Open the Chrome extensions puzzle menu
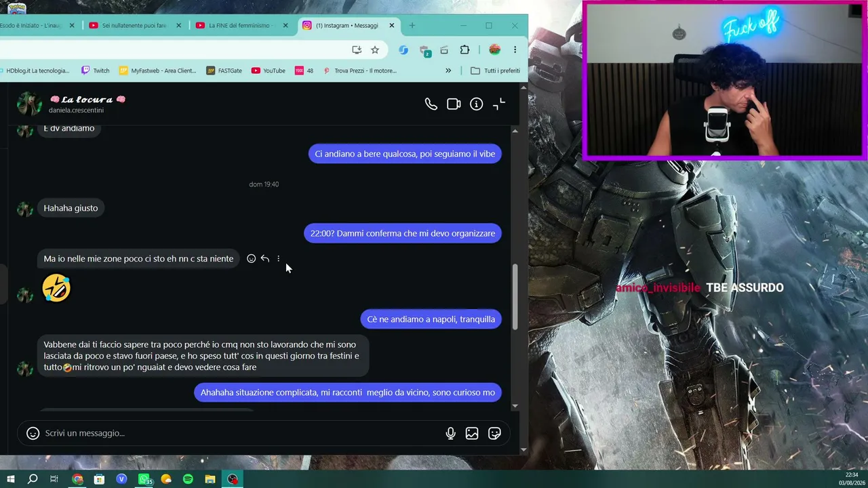868x488 pixels. [465, 49]
